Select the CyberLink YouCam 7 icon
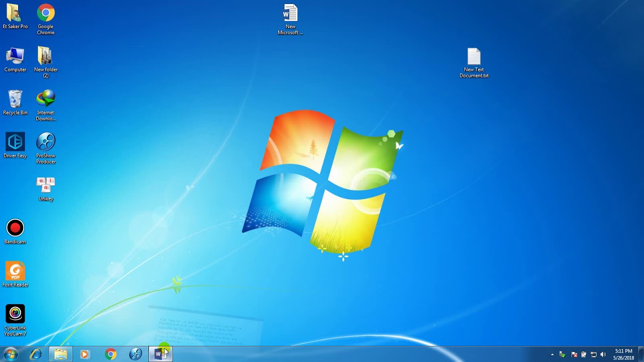This screenshot has height=362, width=644. pyautogui.click(x=15, y=321)
